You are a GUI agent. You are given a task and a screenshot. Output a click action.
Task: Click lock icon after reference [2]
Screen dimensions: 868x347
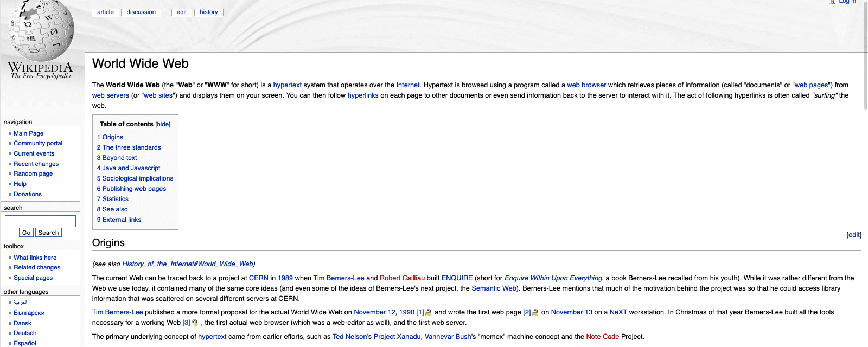[x=535, y=313]
